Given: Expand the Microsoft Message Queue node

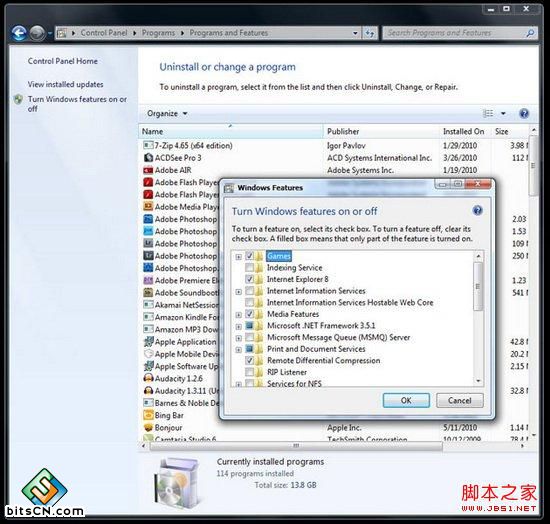Looking at the screenshot, I should [239, 338].
